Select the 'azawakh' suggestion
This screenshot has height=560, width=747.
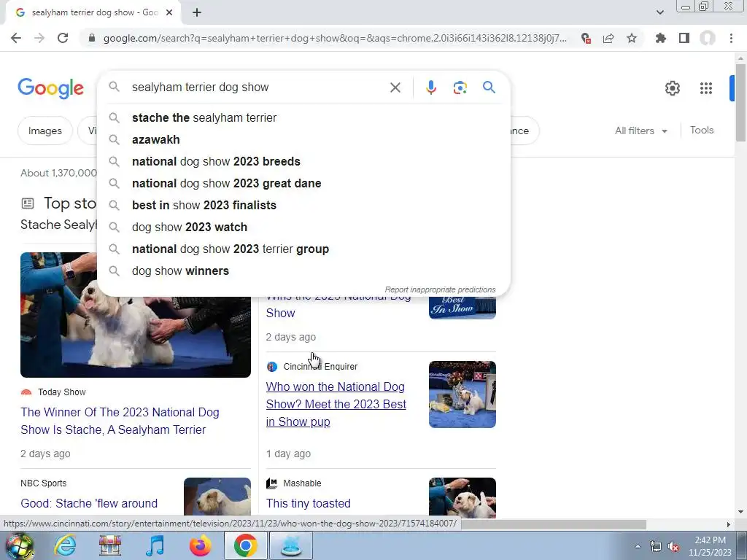(303, 139)
